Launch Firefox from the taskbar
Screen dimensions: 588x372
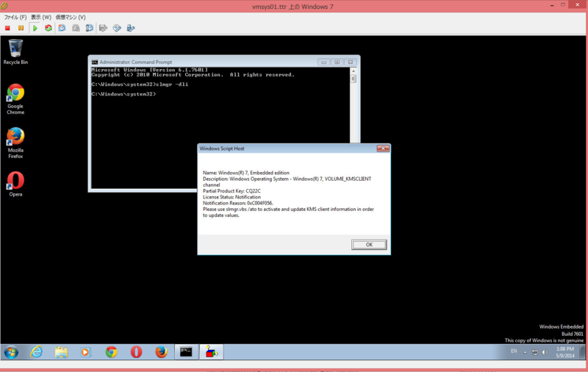pyautogui.click(x=161, y=352)
